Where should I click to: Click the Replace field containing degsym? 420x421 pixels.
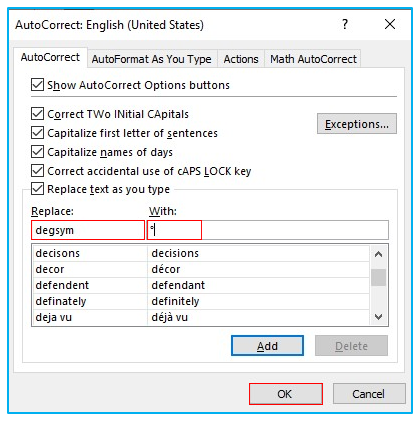coord(88,230)
